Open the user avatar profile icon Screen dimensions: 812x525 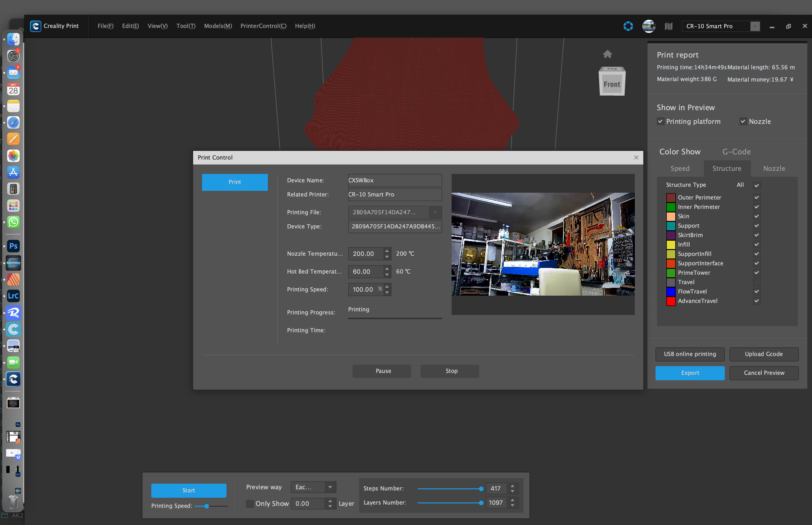pyautogui.click(x=648, y=26)
